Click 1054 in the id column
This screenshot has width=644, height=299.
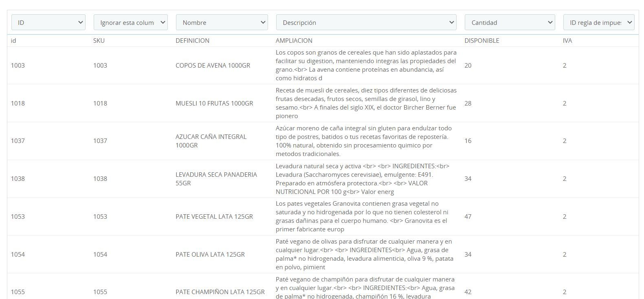[18, 255]
